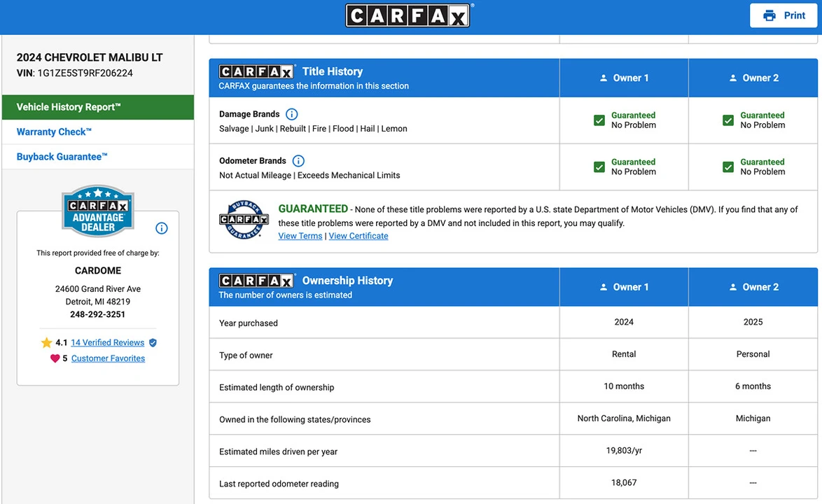This screenshot has height=504, width=822.
Task: Click the Last reported odometer reading label
Action: (279, 484)
